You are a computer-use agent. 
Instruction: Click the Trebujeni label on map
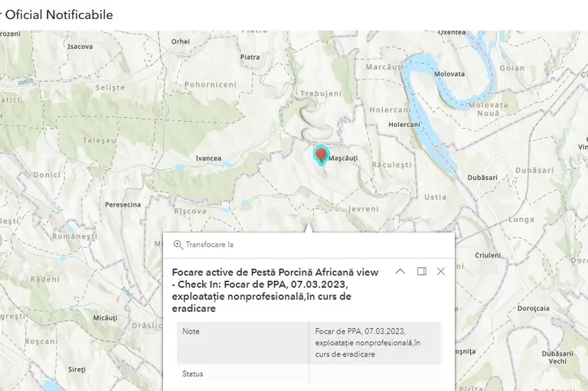321,93
